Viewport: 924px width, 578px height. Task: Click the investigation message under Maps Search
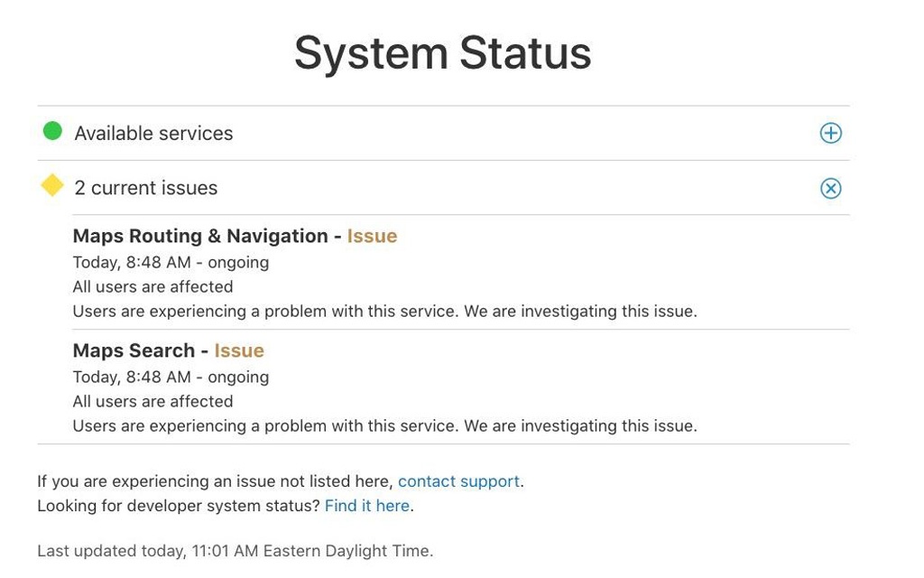384,425
